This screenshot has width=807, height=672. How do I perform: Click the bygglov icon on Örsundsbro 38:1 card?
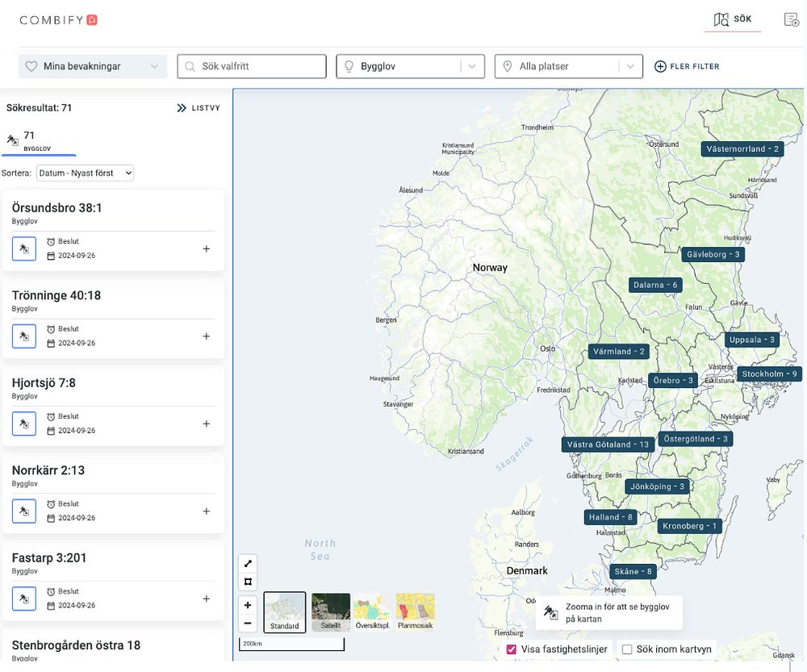24,249
